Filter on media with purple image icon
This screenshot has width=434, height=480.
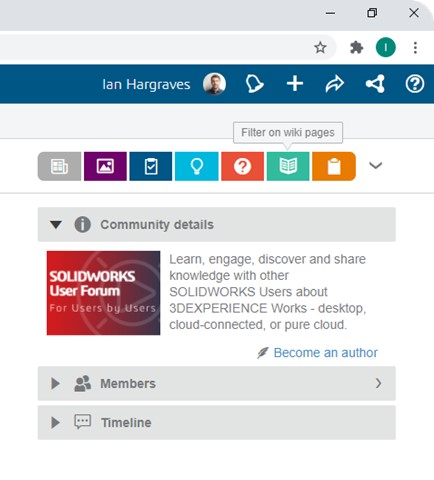pos(105,166)
